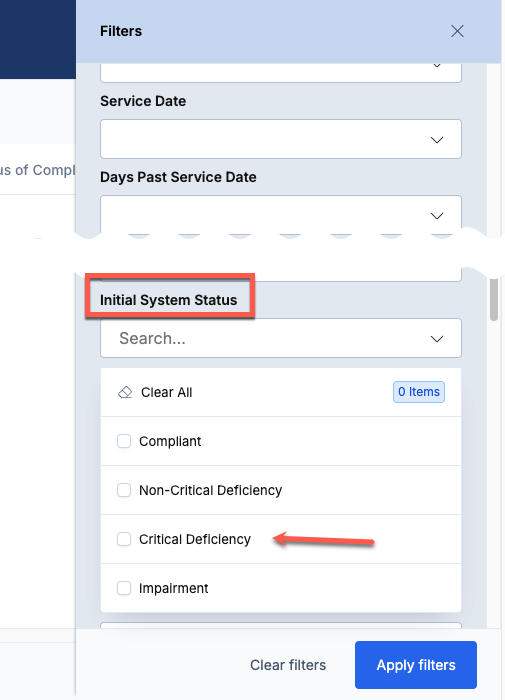Image resolution: width=505 pixels, height=700 pixels.
Task: Close the Filters panel with the X icon
Action: point(457,31)
